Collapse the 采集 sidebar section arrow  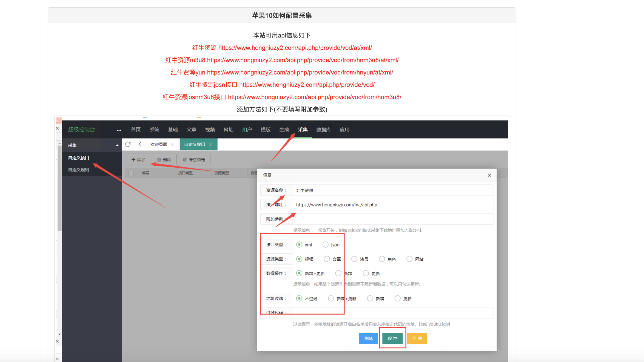pos(117,145)
